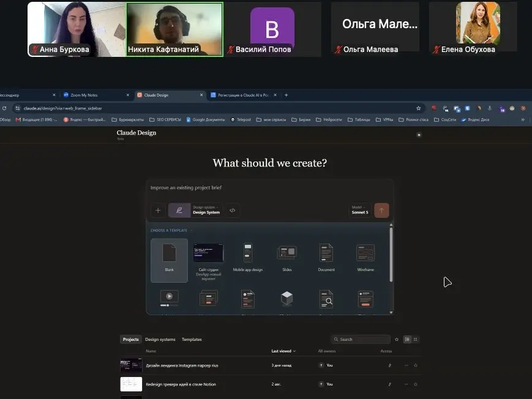Viewport: 532px width, 399px height.
Task: Select the Сайт студии DevApp template
Action: 208,261
